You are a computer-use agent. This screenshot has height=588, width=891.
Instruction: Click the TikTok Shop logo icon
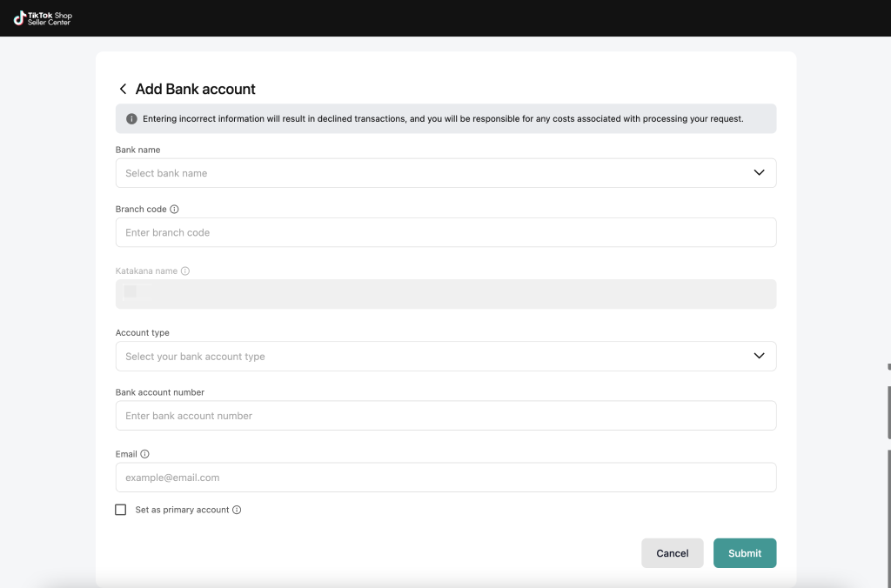click(x=19, y=18)
